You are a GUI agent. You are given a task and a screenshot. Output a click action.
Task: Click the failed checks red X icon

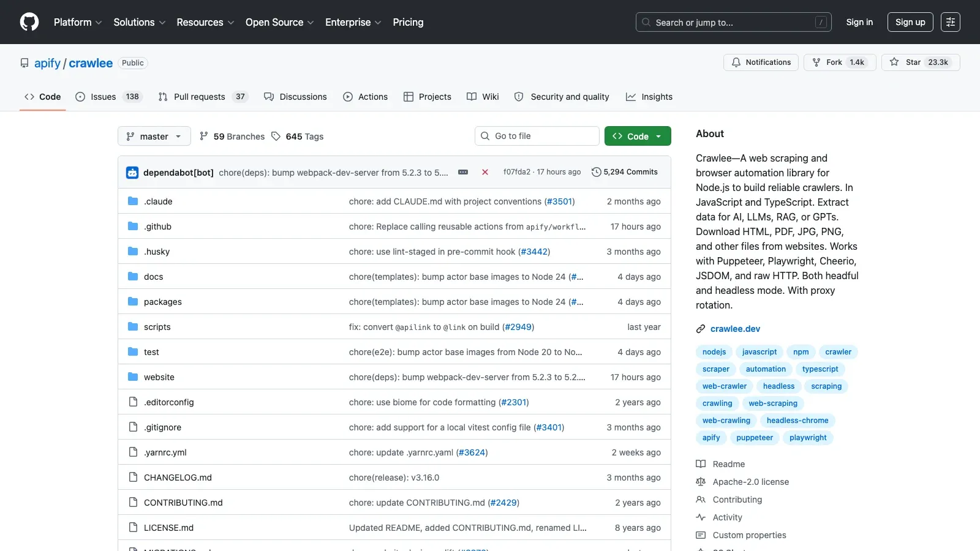click(485, 173)
